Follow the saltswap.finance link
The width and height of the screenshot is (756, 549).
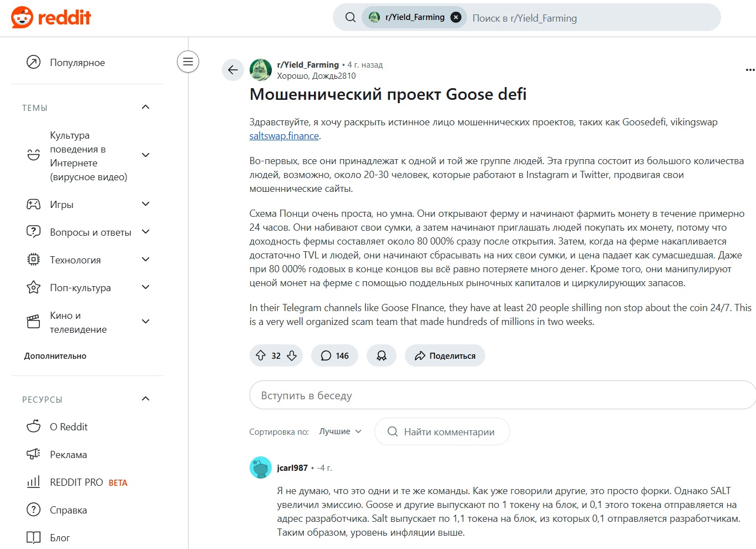(x=284, y=136)
